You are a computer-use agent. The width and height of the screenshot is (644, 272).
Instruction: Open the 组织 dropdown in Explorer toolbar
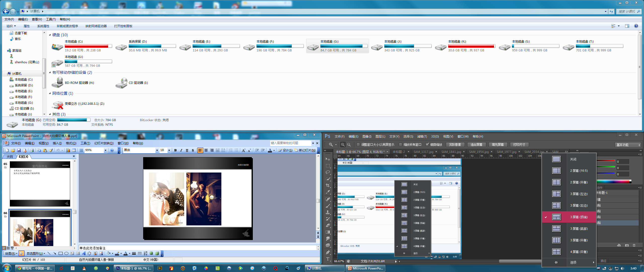[11, 26]
